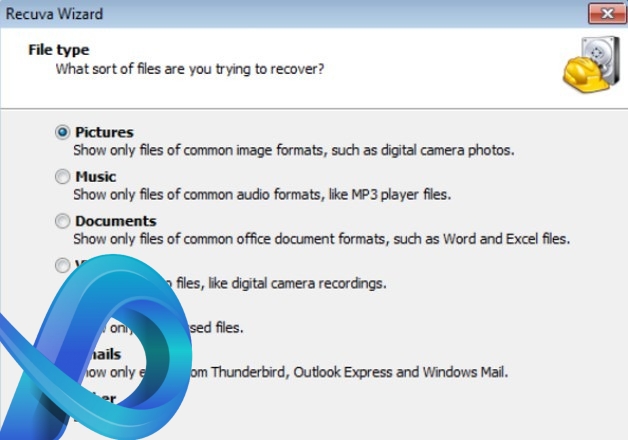This screenshot has height=440, width=628.
Task: Close the Recuva Wizard window
Action: click(607, 13)
